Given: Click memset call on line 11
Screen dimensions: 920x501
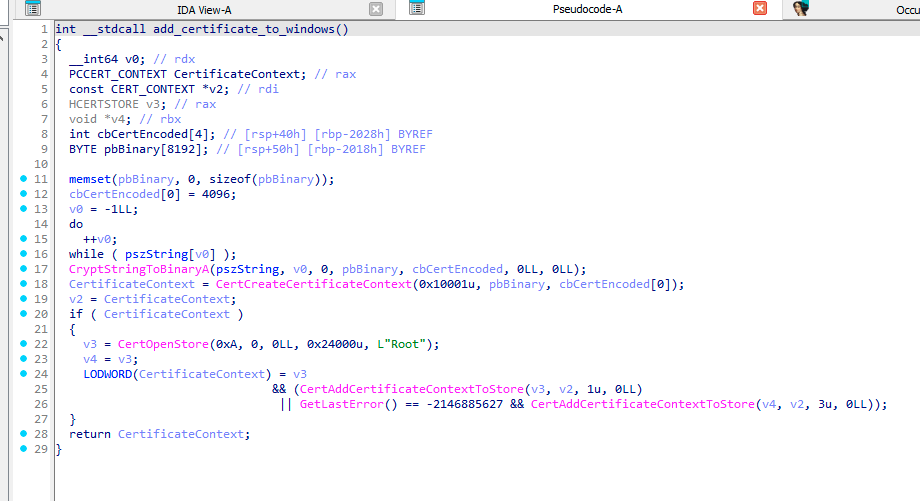Looking at the screenshot, I should (90, 180).
